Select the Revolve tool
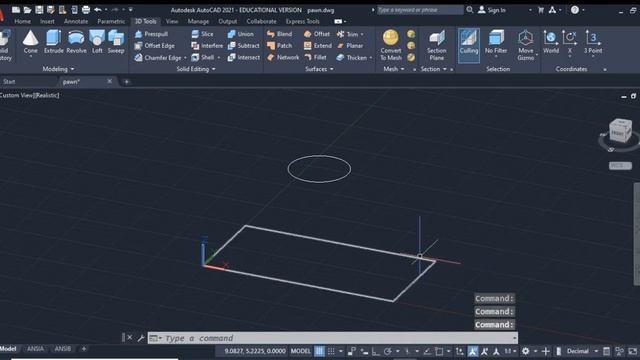 pyautogui.click(x=76, y=42)
